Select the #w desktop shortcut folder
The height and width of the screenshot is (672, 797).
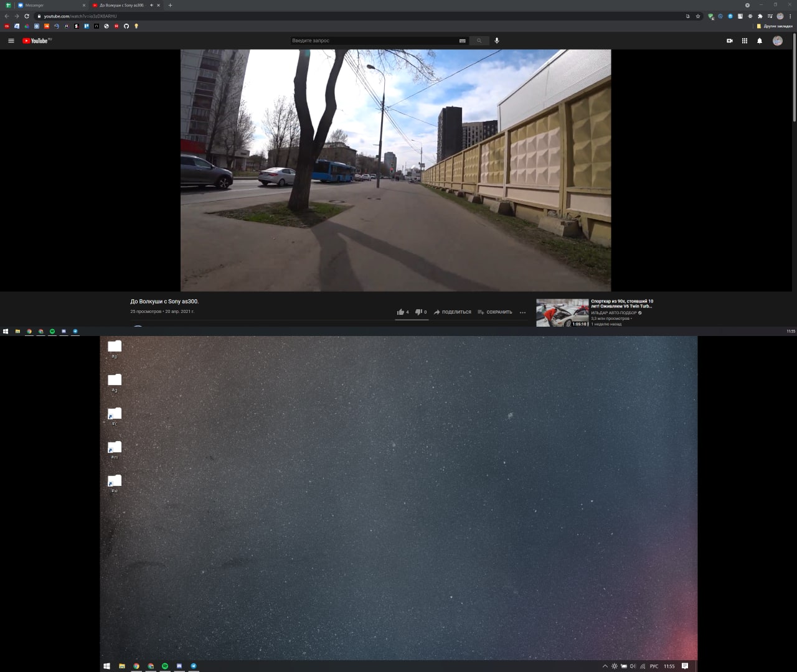115,483
